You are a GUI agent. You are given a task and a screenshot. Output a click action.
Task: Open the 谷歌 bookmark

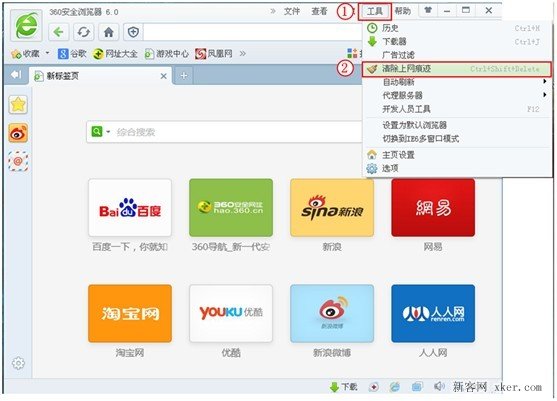(x=72, y=54)
